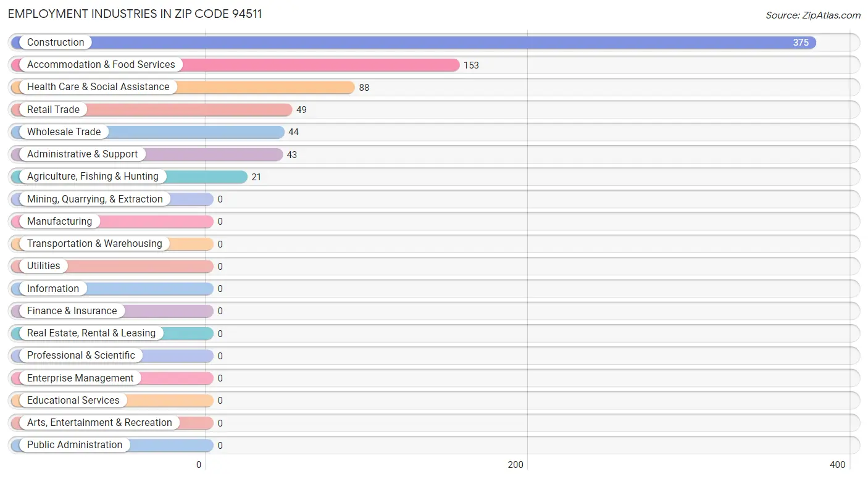Click the value 88 beside Health Care bar
The height and width of the screenshot is (479, 868).
[x=364, y=88]
